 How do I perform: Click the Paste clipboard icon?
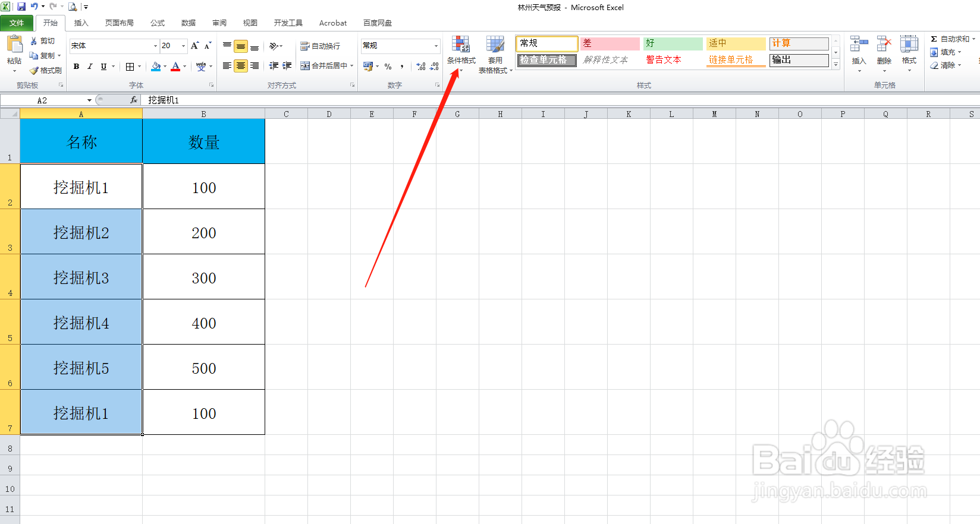(14, 45)
